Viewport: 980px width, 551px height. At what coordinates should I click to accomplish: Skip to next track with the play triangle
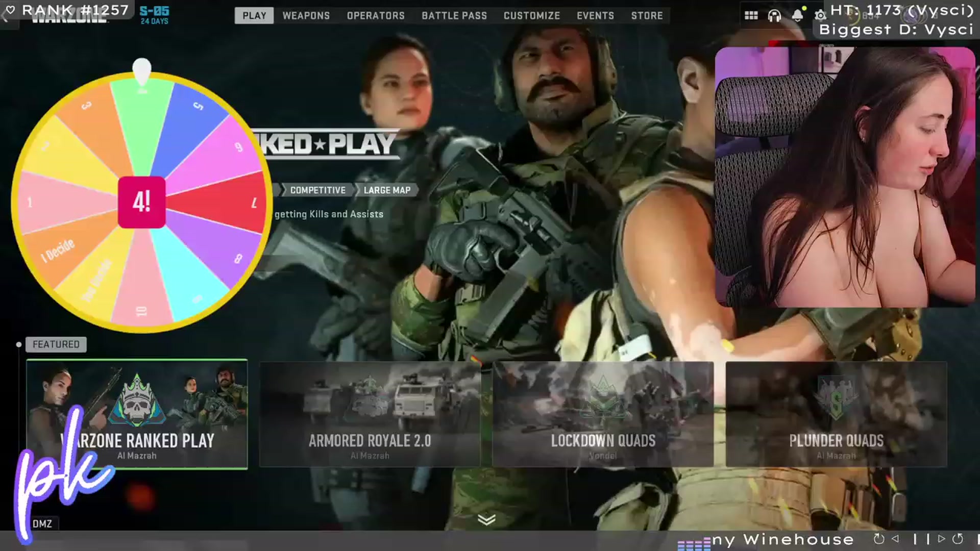coord(942,539)
